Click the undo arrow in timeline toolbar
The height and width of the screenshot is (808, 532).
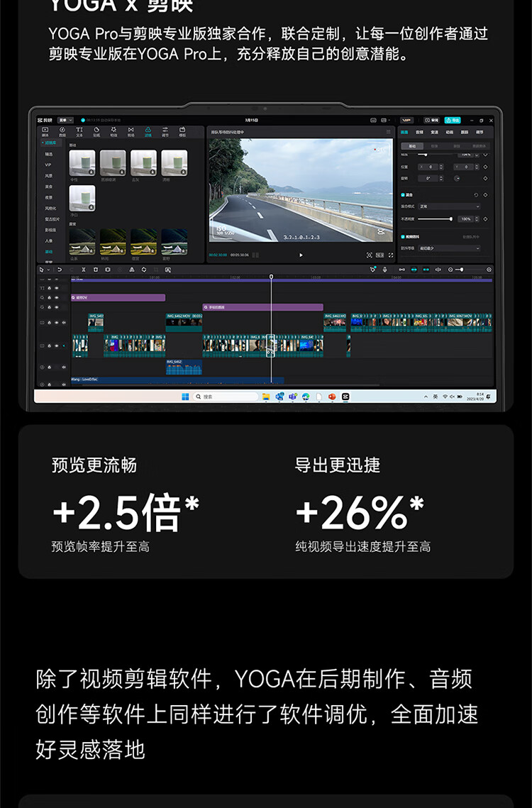(x=60, y=270)
